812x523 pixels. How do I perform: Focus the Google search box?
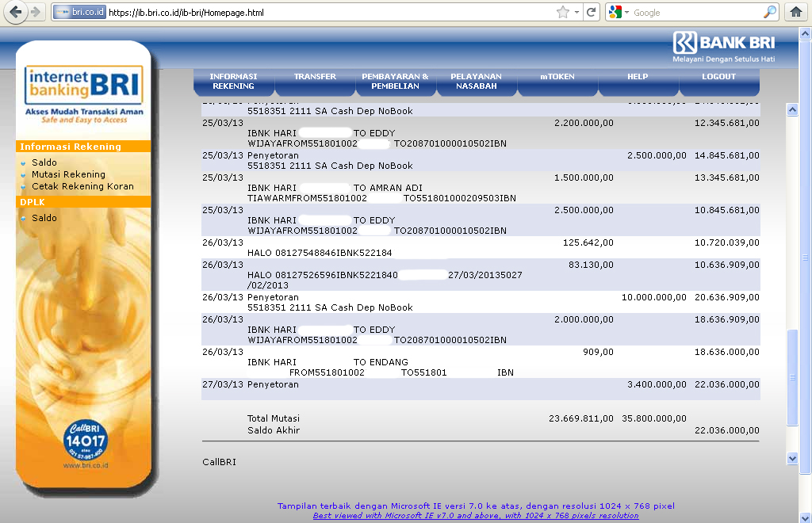(x=696, y=13)
